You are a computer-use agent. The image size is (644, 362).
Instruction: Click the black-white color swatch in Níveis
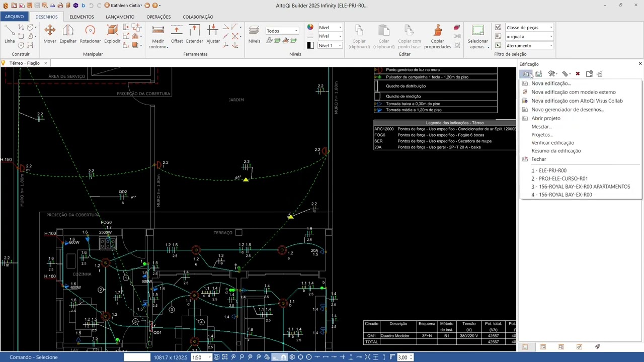click(x=310, y=45)
